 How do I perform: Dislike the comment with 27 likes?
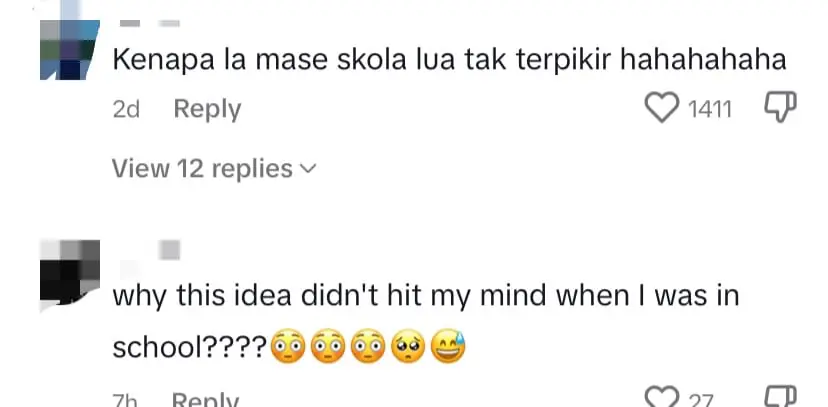pos(780,397)
